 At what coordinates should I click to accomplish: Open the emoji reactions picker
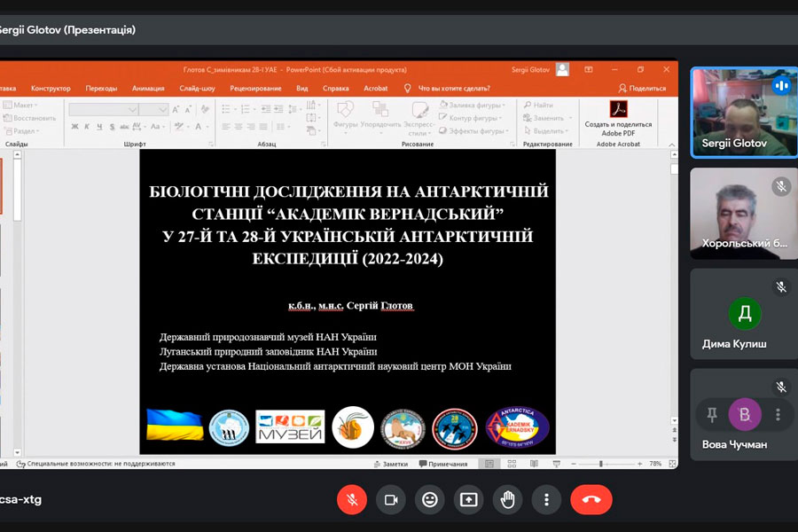(429, 499)
